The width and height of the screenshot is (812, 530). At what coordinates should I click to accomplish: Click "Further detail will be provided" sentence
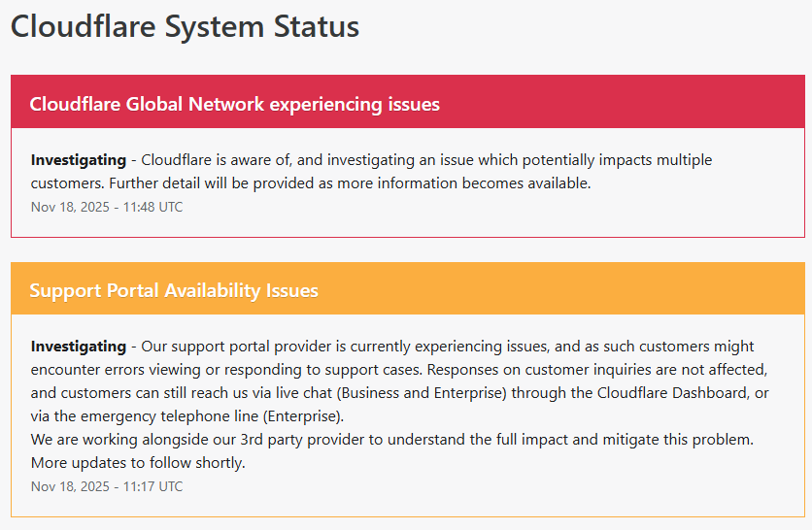click(215, 182)
